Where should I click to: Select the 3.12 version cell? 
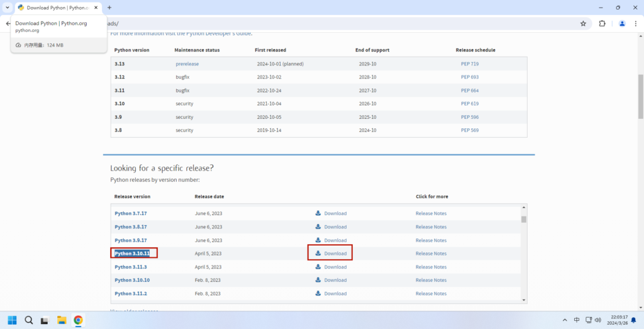point(119,77)
